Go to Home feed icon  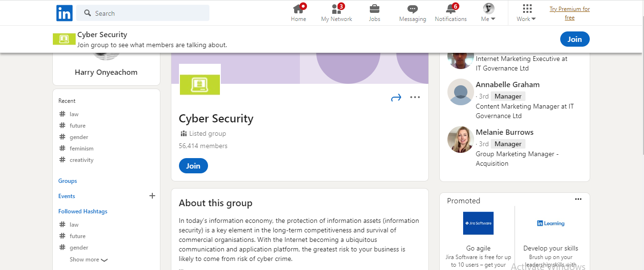[298, 9]
